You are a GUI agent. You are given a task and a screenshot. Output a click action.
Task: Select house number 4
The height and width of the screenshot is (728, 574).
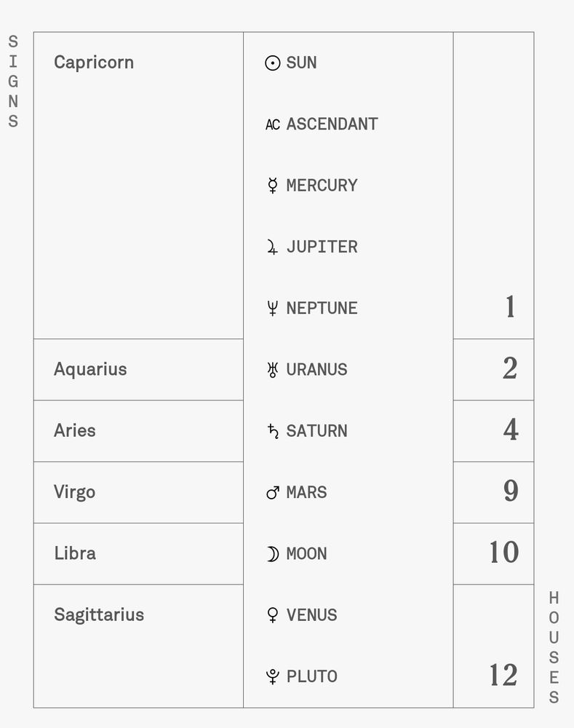[511, 430]
